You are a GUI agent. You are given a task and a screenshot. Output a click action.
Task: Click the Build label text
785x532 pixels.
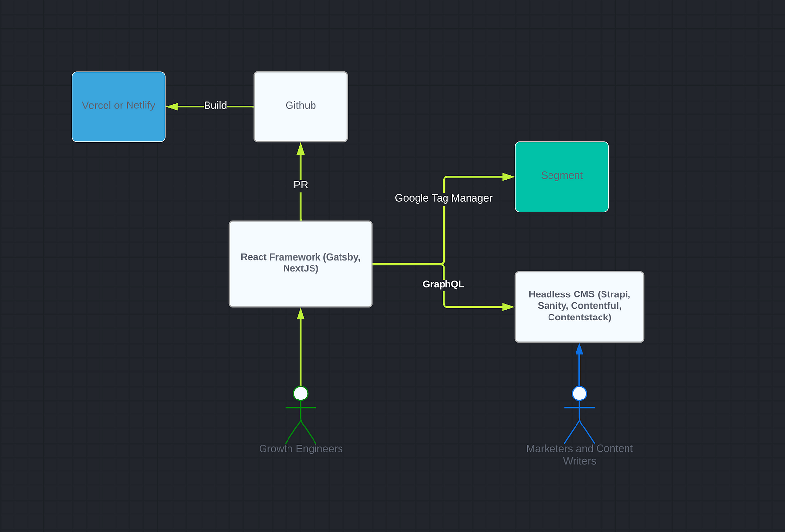pyautogui.click(x=215, y=106)
